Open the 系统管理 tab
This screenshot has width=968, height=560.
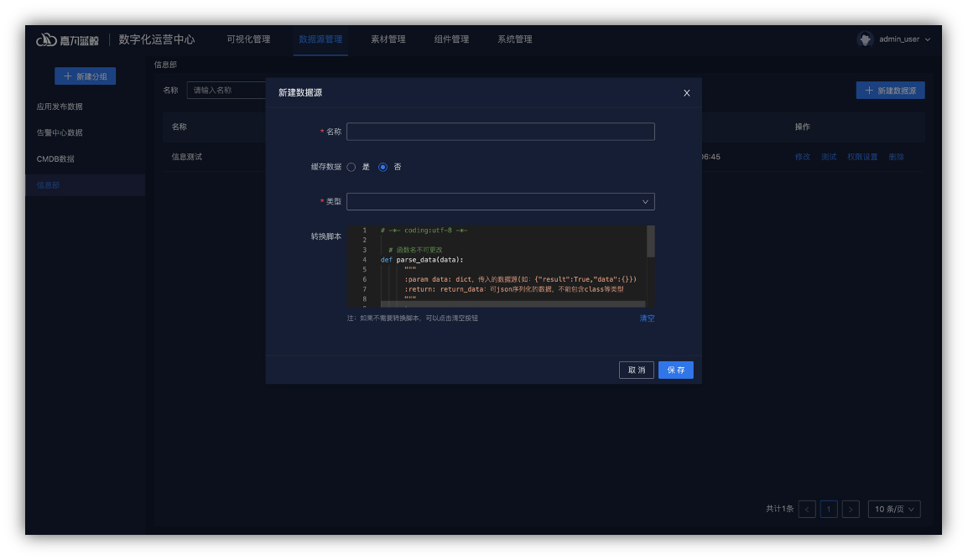(x=515, y=39)
